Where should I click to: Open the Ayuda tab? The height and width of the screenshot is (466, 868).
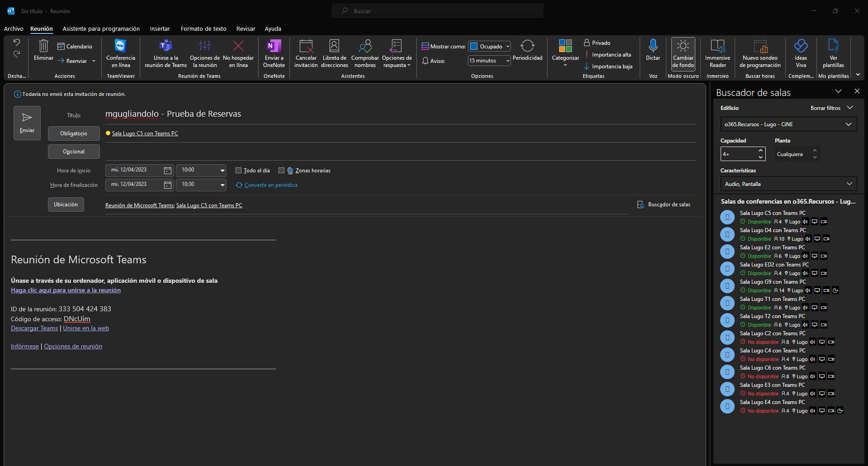[x=273, y=29]
